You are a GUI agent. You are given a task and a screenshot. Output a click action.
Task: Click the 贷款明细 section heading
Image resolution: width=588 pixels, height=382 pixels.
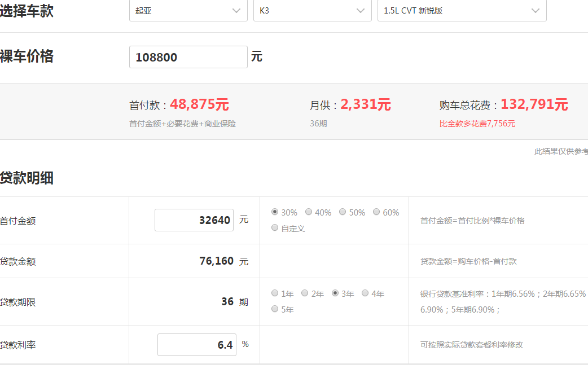pyautogui.click(x=27, y=178)
